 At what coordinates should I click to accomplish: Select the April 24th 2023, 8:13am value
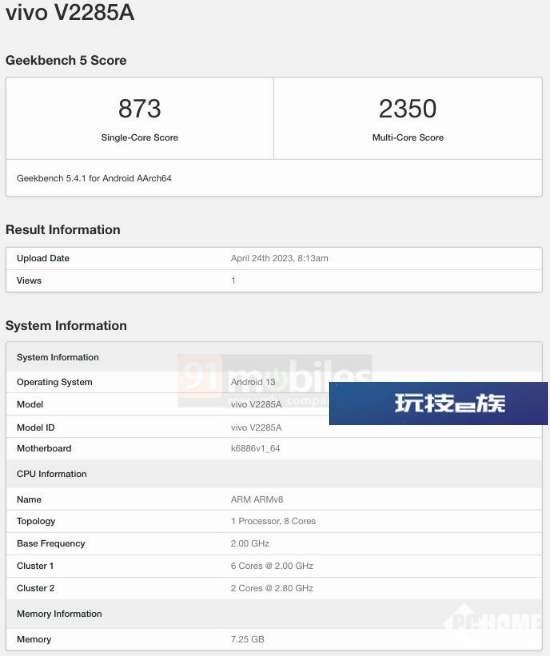[x=279, y=258]
